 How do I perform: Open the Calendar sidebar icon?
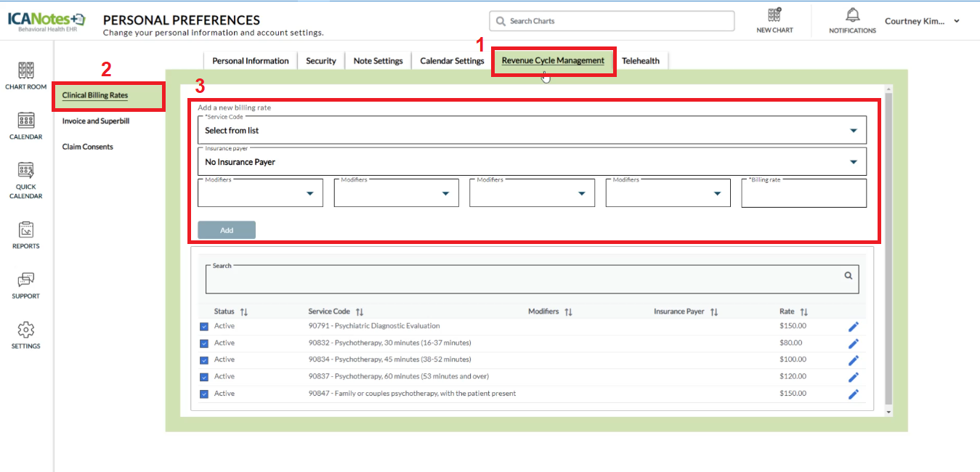tap(26, 121)
